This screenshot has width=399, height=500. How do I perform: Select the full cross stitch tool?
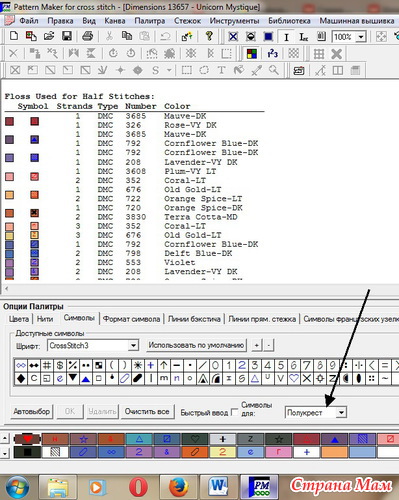[15, 70]
